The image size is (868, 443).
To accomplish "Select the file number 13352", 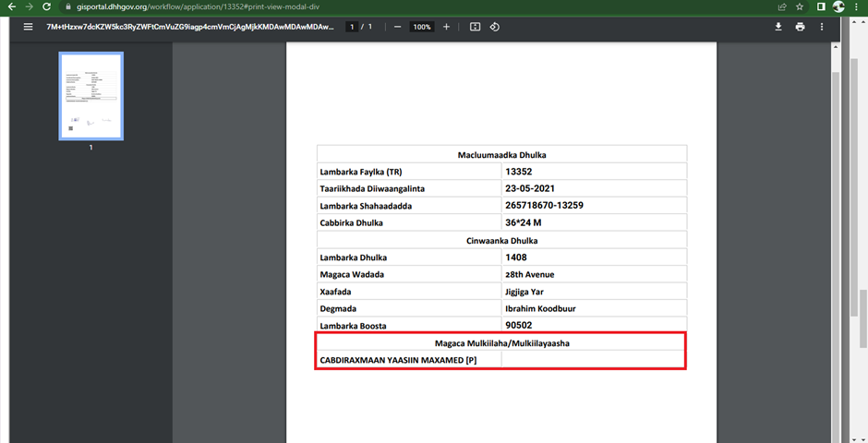I will (518, 172).
